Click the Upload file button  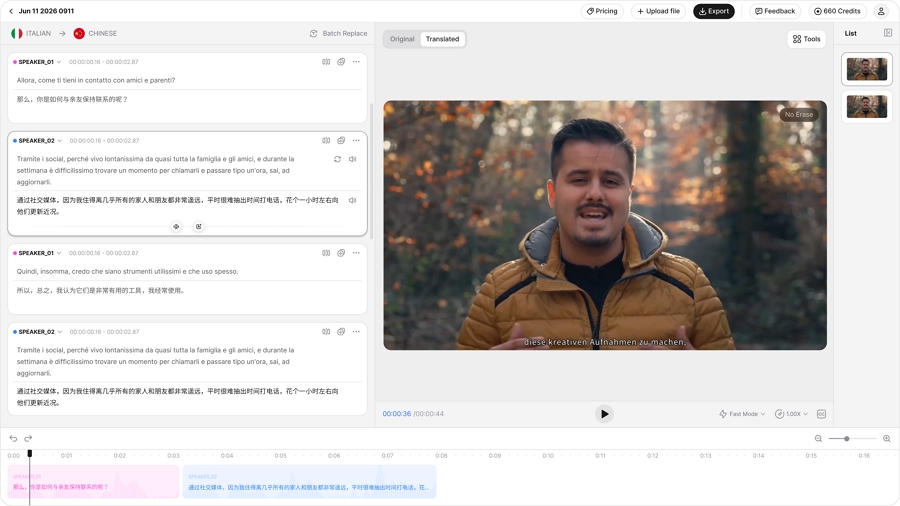click(658, 11)
